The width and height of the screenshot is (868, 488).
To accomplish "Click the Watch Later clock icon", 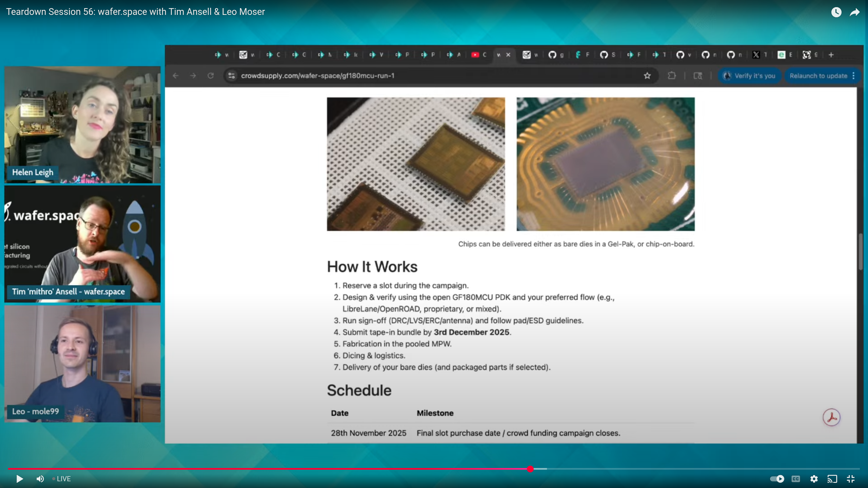I will point(836,12).
